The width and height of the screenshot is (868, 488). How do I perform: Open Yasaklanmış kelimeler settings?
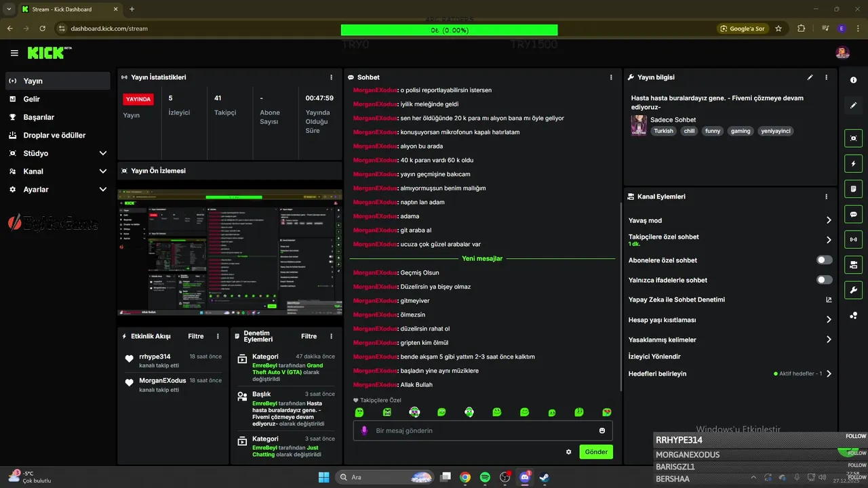tap(730, 340)
